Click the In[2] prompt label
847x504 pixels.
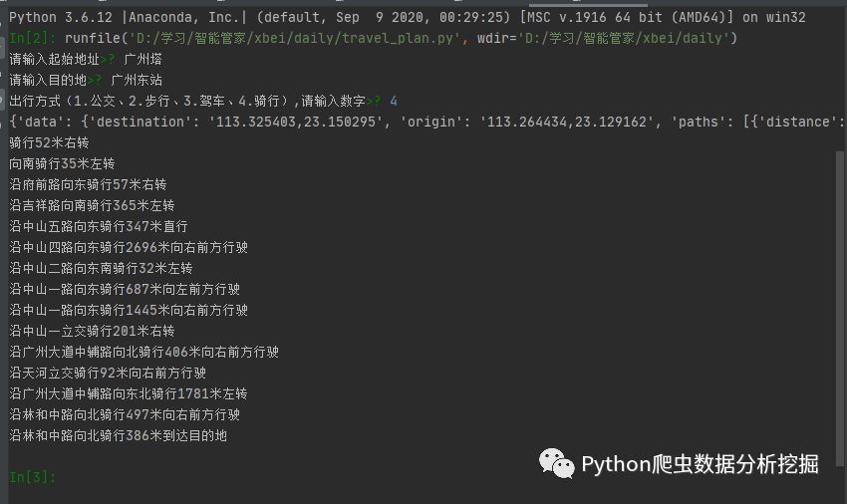[33, 39]
